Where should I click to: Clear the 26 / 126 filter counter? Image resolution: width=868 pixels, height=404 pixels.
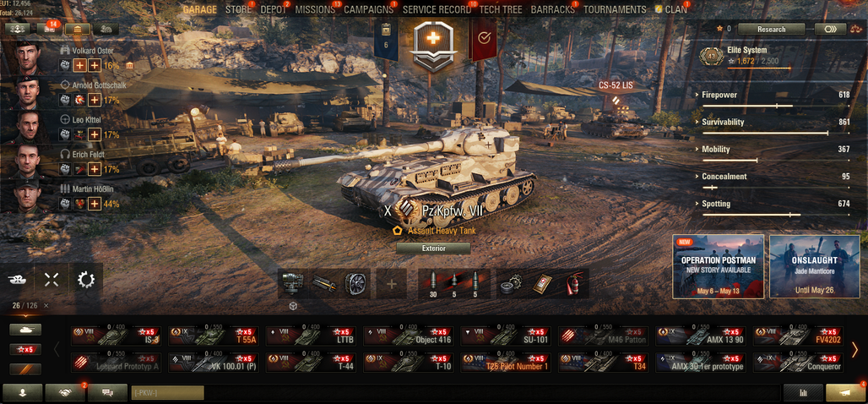tap(46, 305)
